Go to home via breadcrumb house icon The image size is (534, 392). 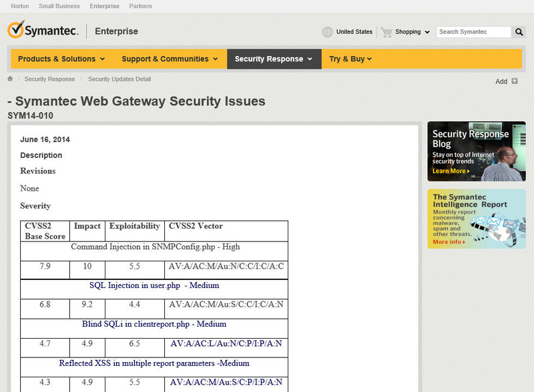point(10,79)
